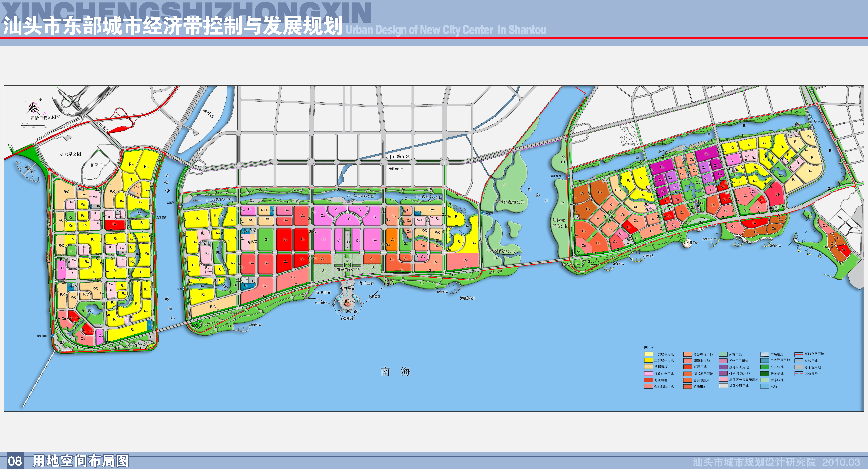Viewport: 868px width, 469px height.
Task: Select the 游乐用地 legend swatch
Action: pyautogui.click(x=688, y=386)
